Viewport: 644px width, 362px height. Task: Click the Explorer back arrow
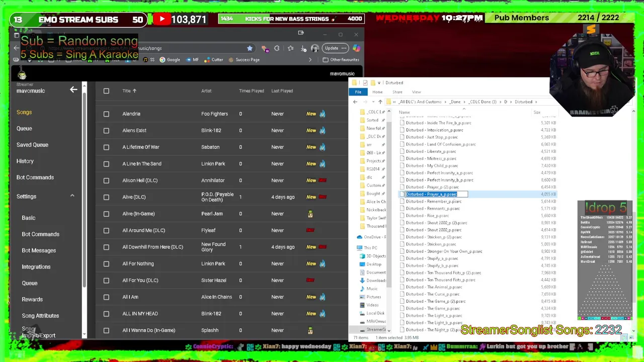tap(355, 102)
